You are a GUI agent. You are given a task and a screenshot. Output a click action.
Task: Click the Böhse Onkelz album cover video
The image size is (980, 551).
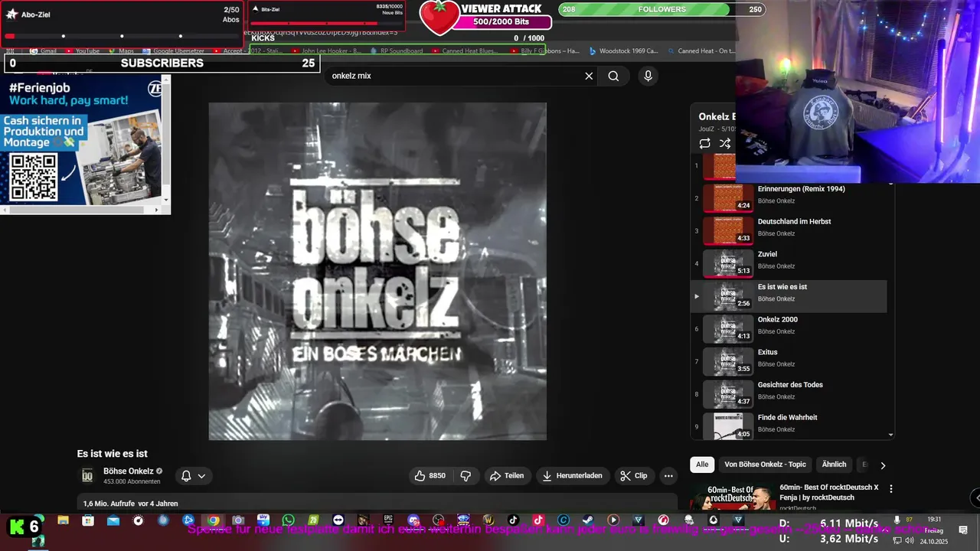click(377, 271)
